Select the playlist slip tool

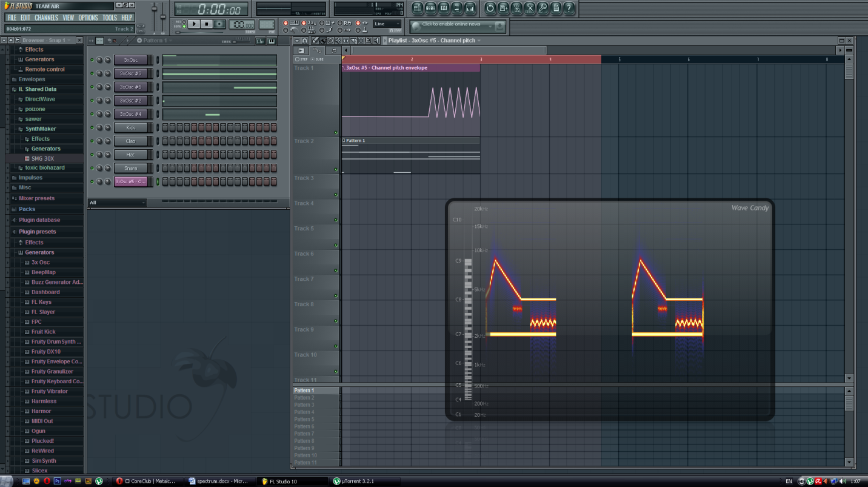click(346, 41)
